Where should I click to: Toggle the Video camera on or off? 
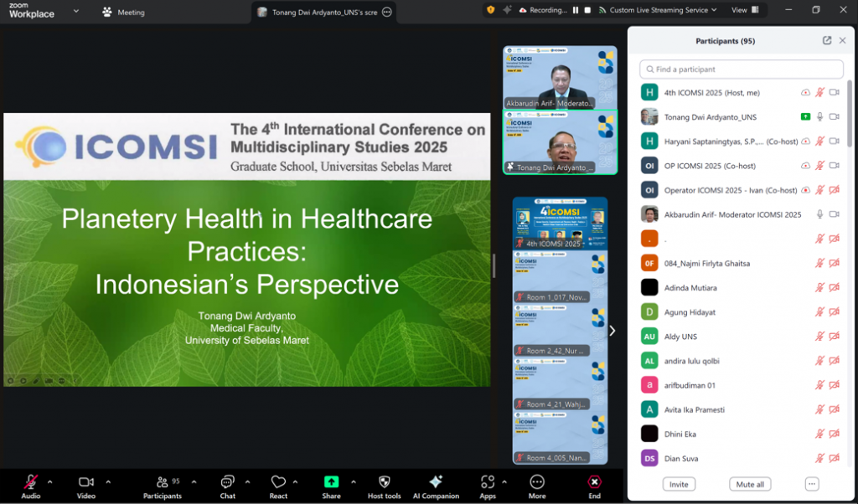(85, 482)
